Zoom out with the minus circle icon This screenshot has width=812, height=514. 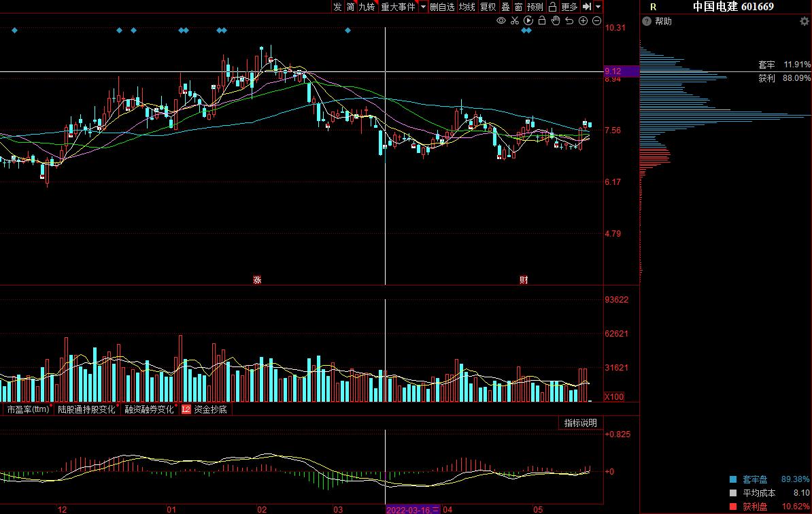596,21
